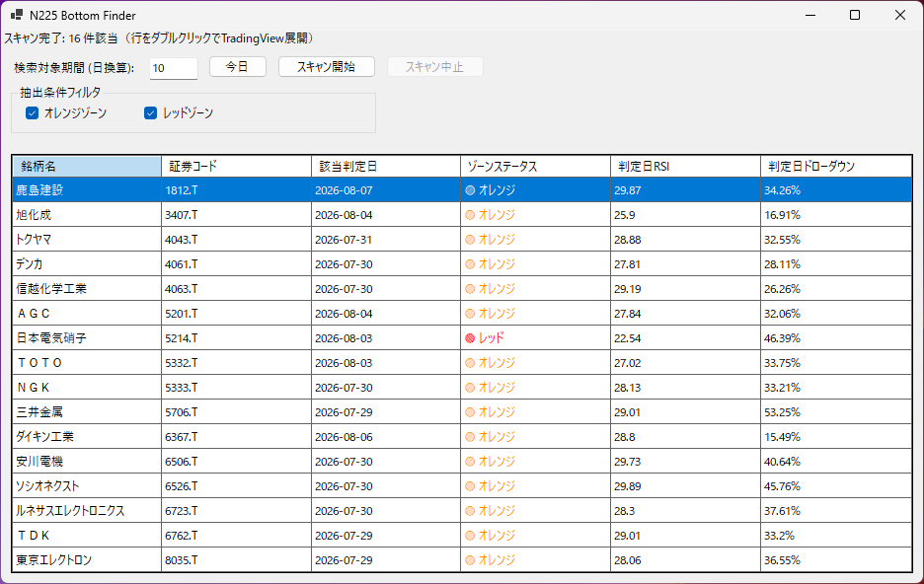Click the orange status icon in 安川電機 row
Image resolution: width=924 pixels, height=584 pixels.
[x=470, y=462]
